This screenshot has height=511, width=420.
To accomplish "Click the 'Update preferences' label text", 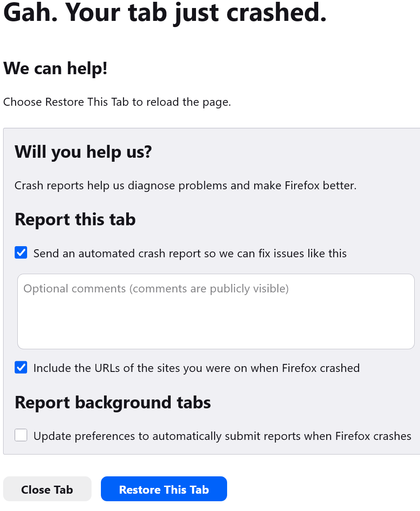I will 222,436.
